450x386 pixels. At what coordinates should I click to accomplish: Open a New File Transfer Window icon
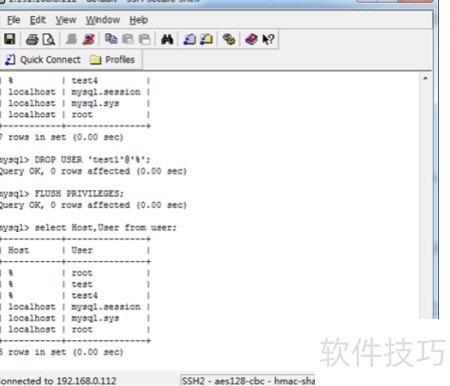point(206,39)
